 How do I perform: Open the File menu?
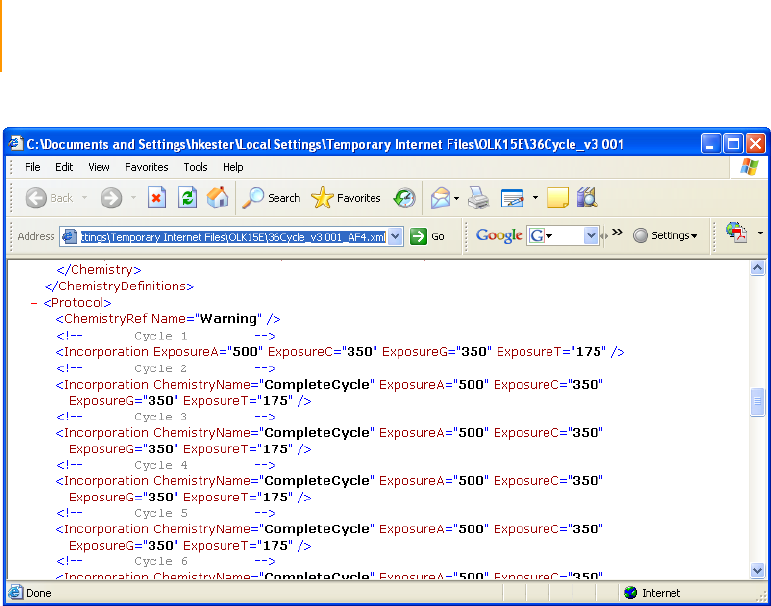(x=33, y=167)
